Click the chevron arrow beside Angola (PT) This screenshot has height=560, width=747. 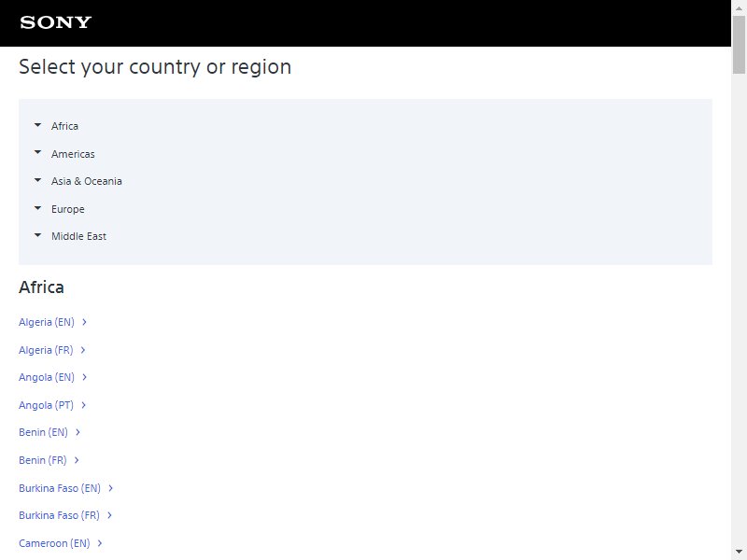click(83, 405)
